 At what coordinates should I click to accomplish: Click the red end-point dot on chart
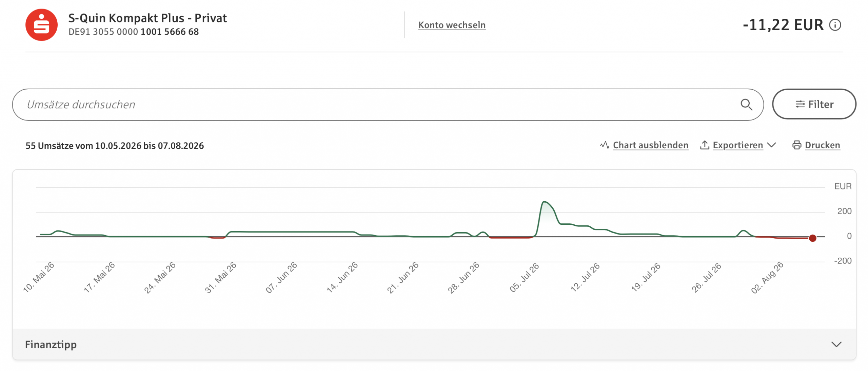[x=812, y=238]
